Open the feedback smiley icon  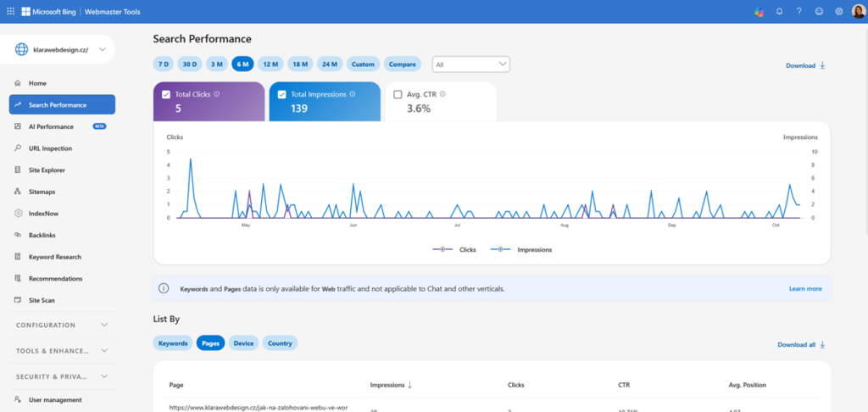point(819,11)
